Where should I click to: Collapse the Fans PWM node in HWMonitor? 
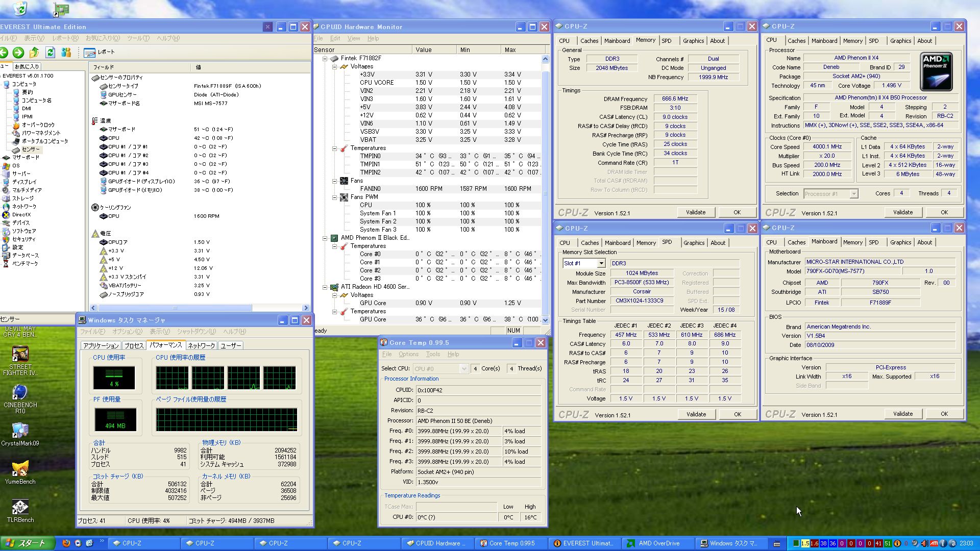tap(335, 197)
